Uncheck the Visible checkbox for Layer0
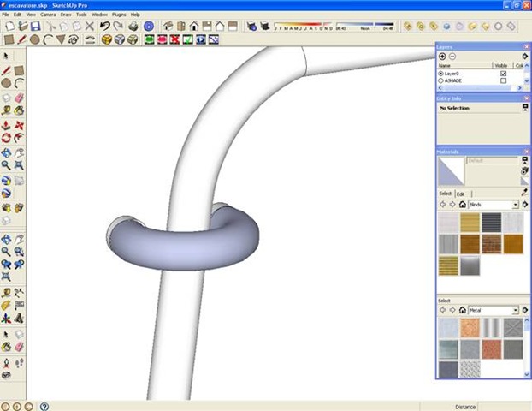 coord(503,74)
